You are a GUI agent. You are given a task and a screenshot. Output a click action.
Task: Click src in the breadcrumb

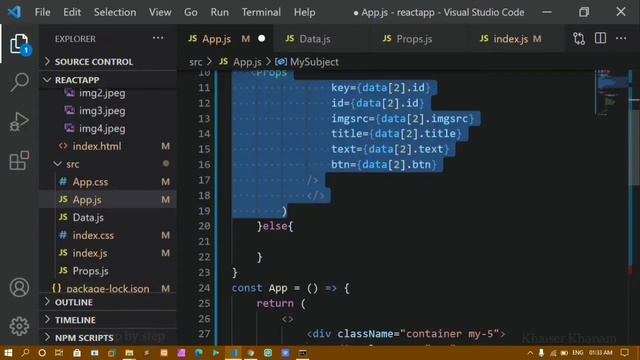pos(196,62)
